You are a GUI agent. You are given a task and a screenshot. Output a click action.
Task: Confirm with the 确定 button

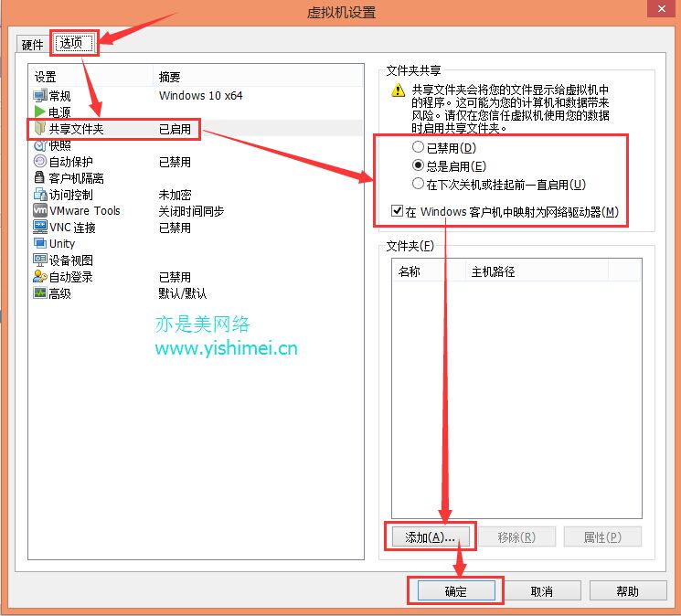tap(456, 590)
